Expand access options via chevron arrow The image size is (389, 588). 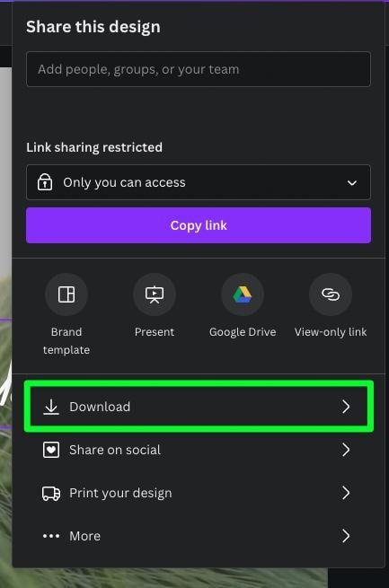[352, 183]
